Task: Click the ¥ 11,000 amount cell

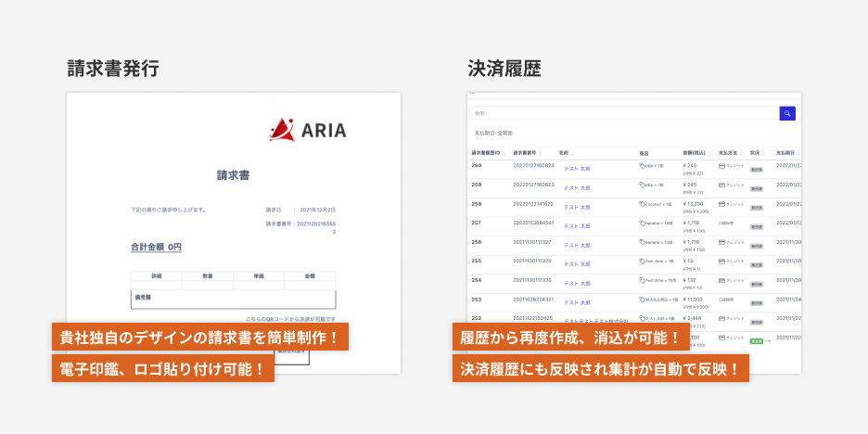Action: coord(695,300)
